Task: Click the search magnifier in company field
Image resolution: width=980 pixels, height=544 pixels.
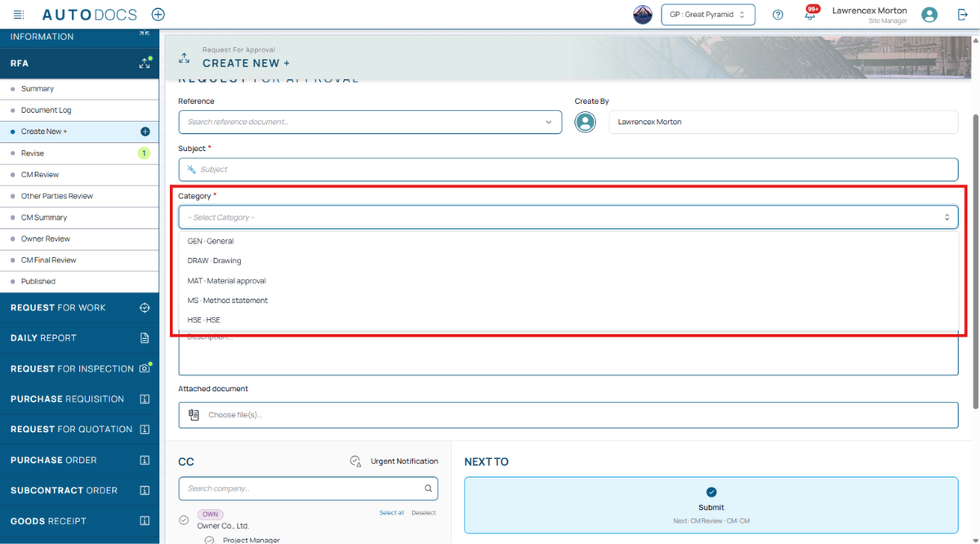Action: pyautogui.click(x=428, y=488)
